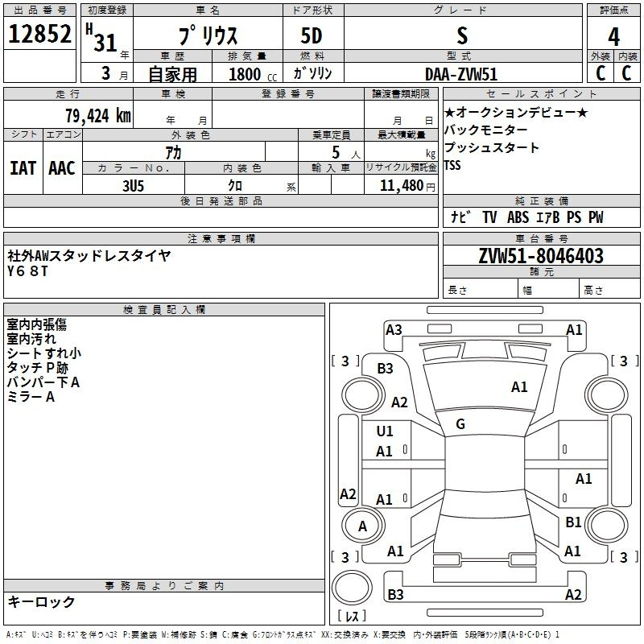Click the fuel type ガソリン

312,73
